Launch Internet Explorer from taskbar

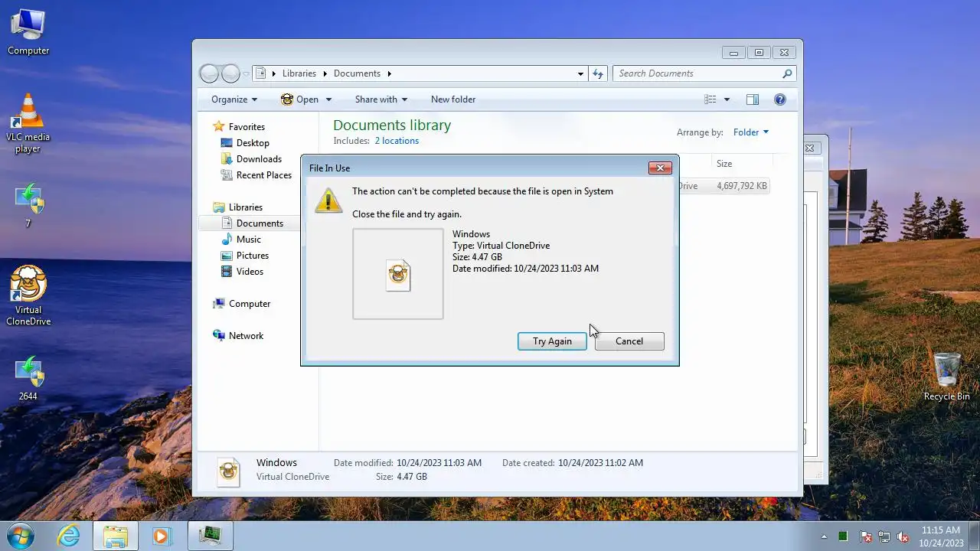[x=69, y=536]
